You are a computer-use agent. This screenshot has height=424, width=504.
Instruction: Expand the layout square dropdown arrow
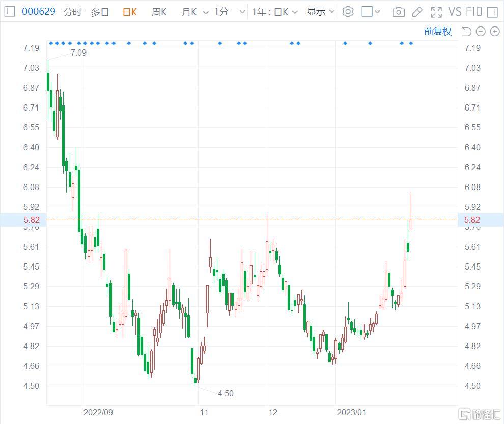(x=377, y=12)
